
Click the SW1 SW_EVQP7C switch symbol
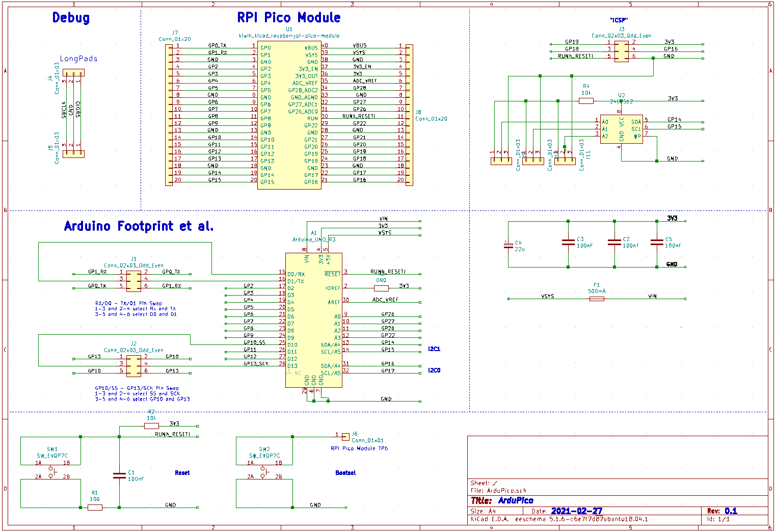[x=51, y=471]
